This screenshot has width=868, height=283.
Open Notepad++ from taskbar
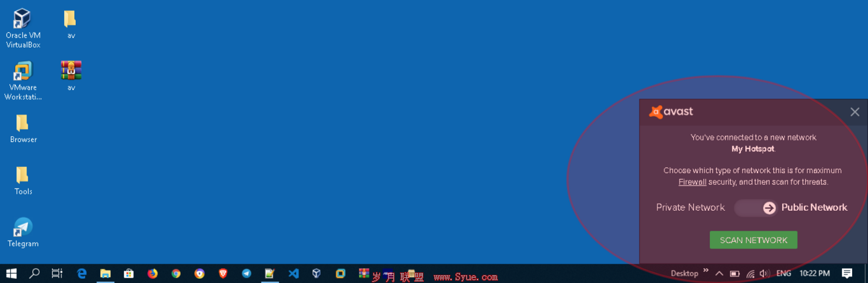tap(270, 273)
